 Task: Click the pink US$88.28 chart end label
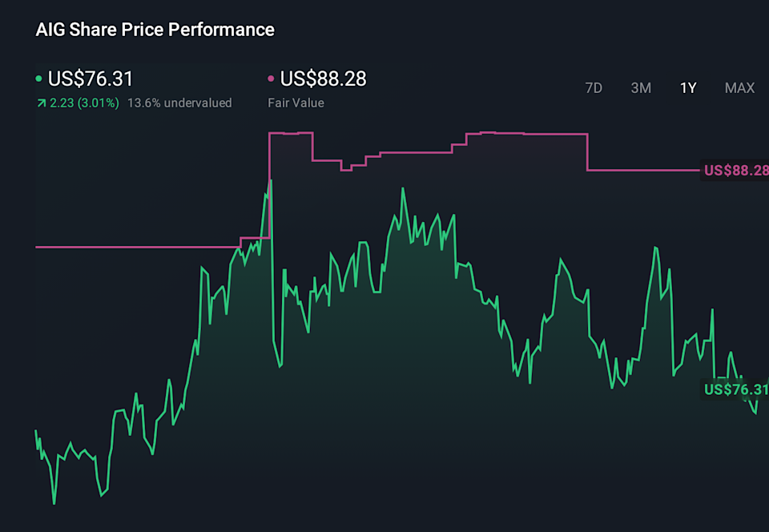click(x=735, y=170)
